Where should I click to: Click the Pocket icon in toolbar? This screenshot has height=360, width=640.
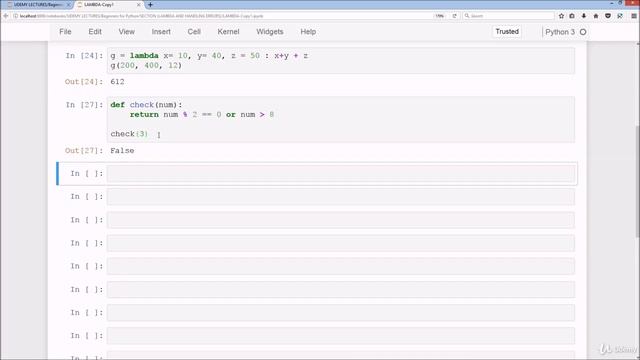(608, 16)
